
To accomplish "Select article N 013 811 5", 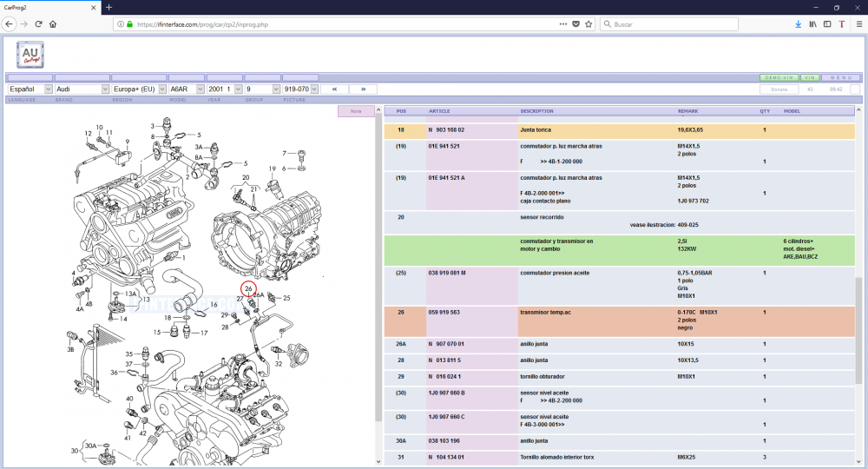I will click(x=444, y=360).
